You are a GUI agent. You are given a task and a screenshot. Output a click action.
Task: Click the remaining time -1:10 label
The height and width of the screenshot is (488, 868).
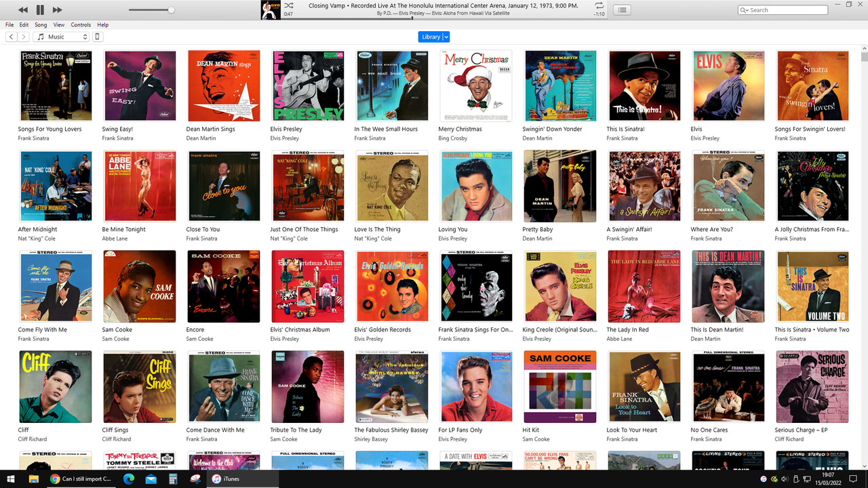pyautogui.click(x=599, y=14)
